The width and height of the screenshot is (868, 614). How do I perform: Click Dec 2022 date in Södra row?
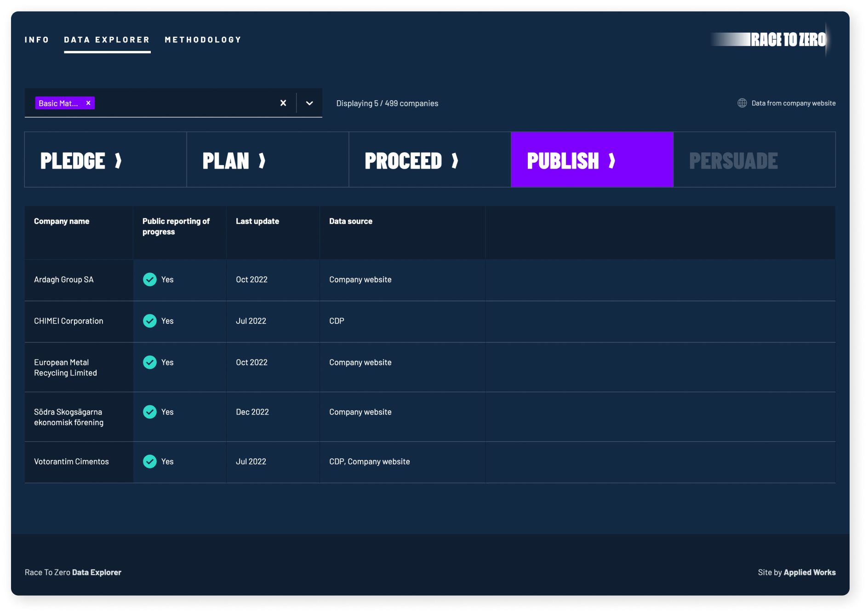point(252,412)
